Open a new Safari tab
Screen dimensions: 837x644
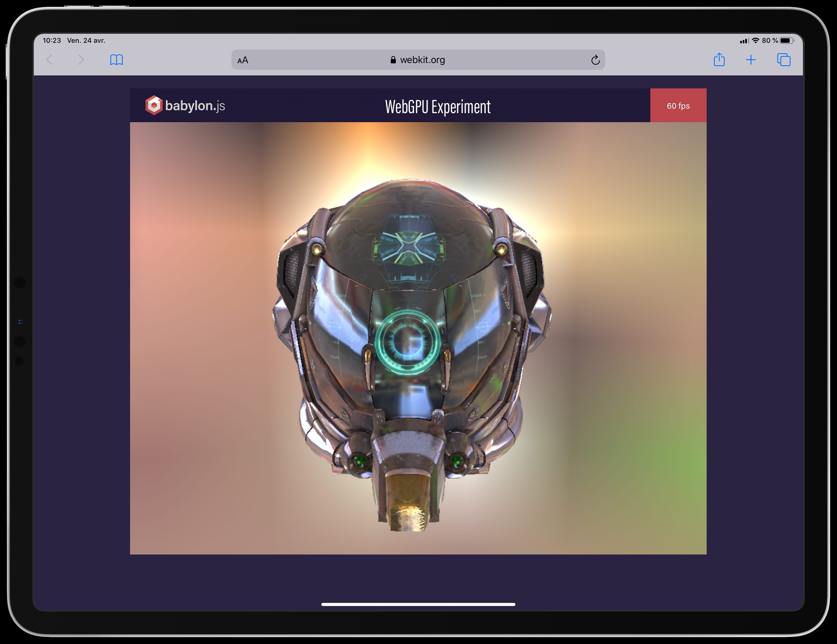coord(751,60)
